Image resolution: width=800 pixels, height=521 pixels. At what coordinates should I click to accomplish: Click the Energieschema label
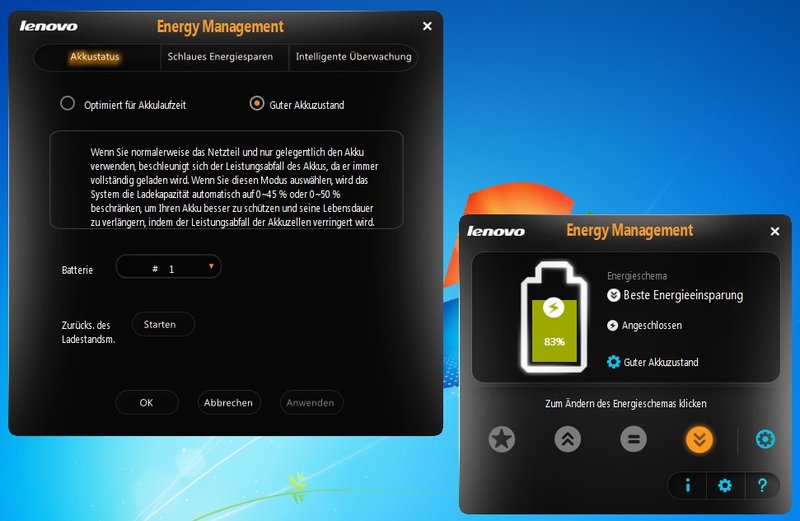(x=637, y=276)
